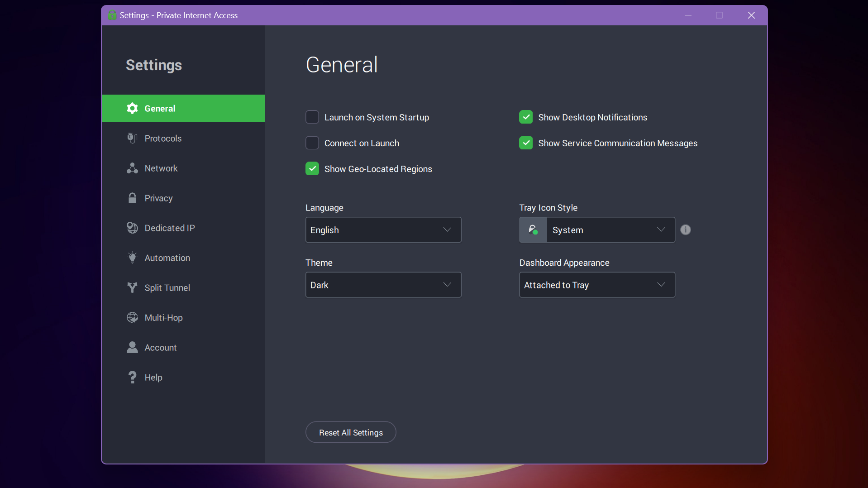Minimize the Settings window

tap(688, 15)
